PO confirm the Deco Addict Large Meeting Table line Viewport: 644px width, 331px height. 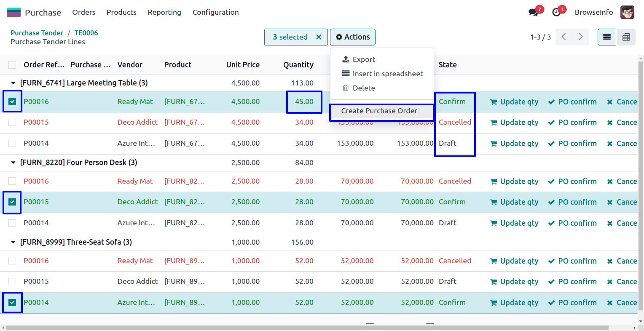[x=572, y=123]
